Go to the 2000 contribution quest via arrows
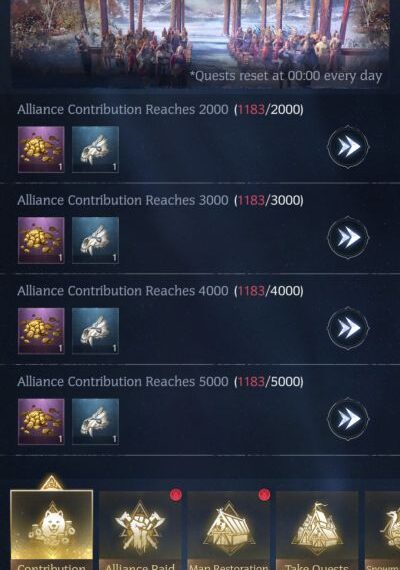 (x=348, y=147)
